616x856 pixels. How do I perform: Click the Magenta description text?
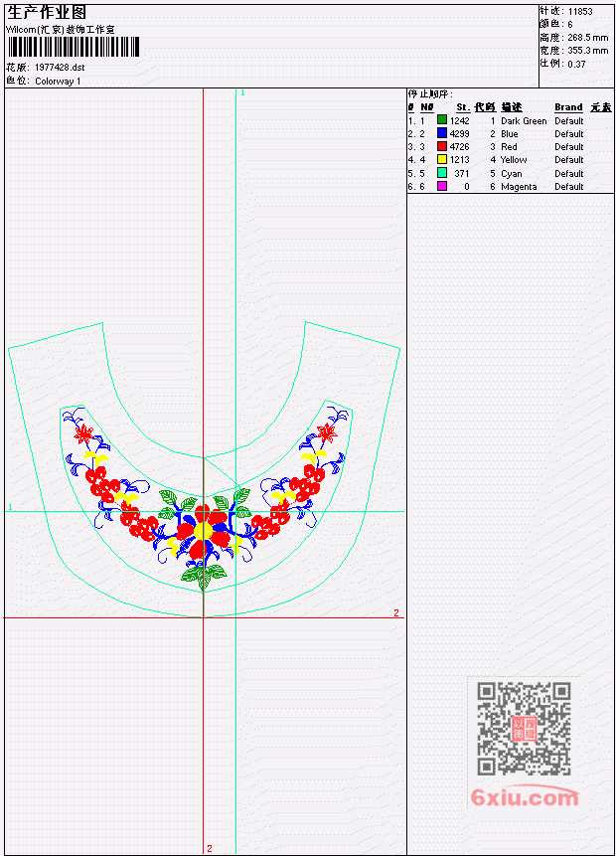(519, 187)
